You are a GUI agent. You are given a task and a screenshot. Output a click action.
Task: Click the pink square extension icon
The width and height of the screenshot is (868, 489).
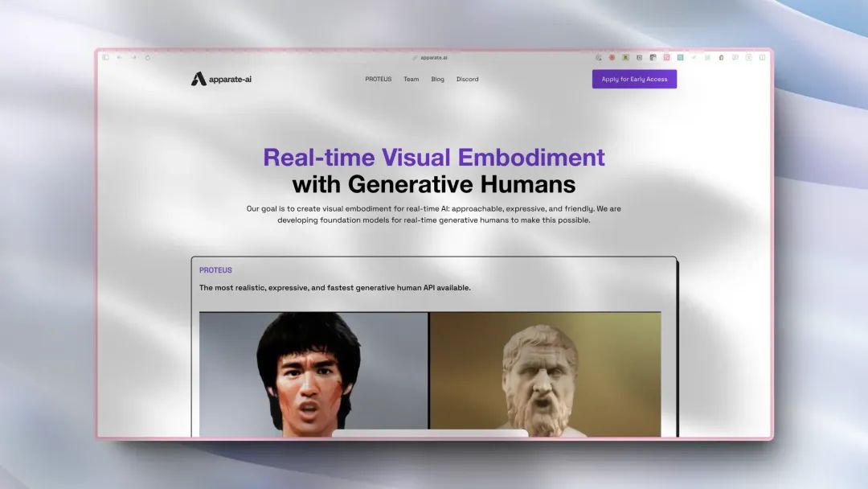[666, 58]
